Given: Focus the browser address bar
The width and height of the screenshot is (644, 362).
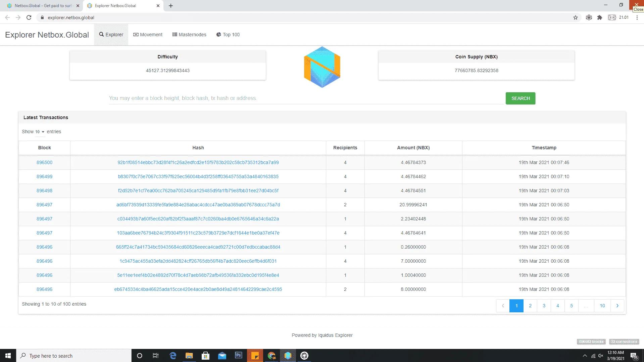Looking at the screenshot, I should [x=302, y=17].
